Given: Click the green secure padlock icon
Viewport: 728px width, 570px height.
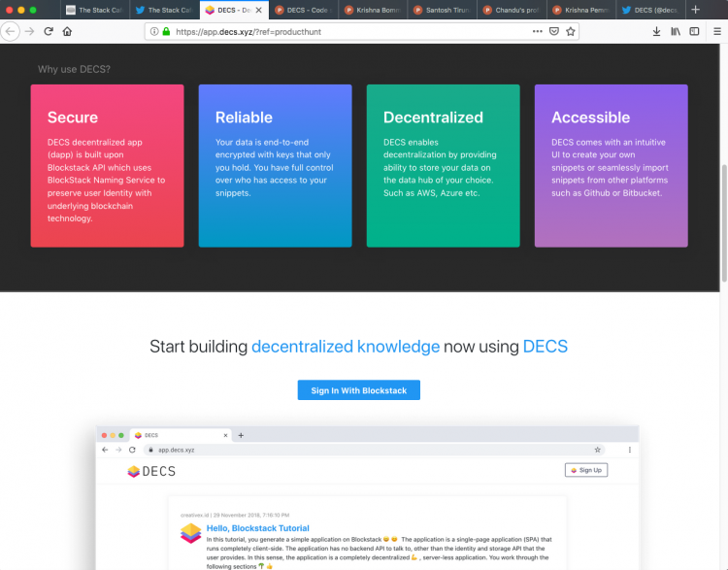Looking at the screenshot, I should (x=166, y=32).
